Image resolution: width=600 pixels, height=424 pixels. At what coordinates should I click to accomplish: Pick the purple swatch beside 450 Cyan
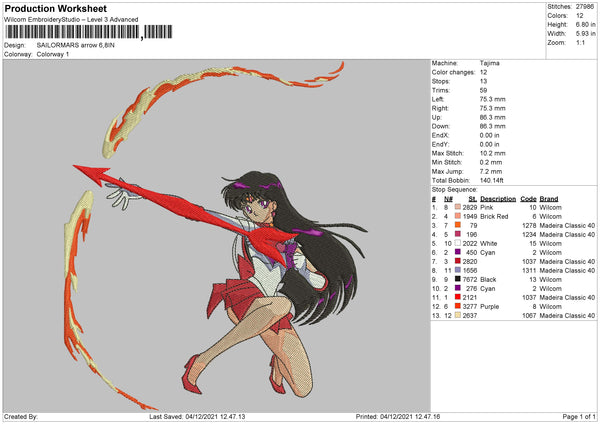458,252
